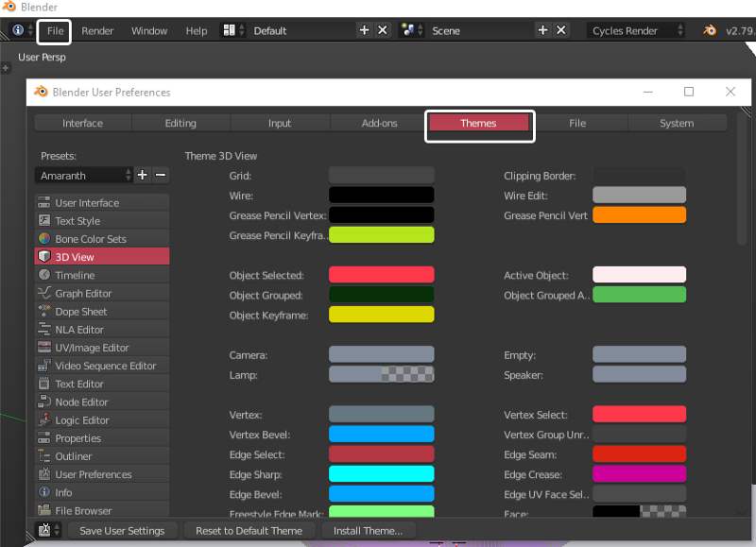Select the Themes tab
Screen dimensions: 756x547
click(478, 123)
